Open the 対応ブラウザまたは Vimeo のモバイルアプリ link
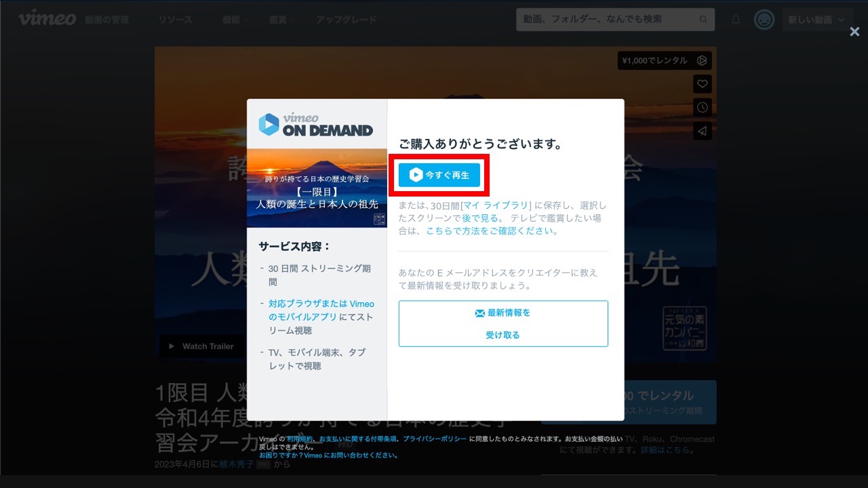The image size is (868, 488). (x=321, y=310)
